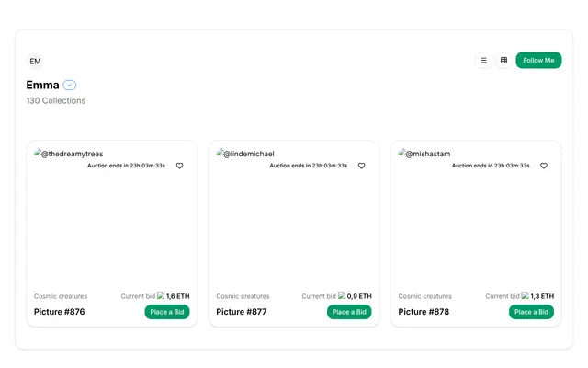Click the ETH icon beside 1,6 ETH
Screen dimensions: 588x368
pyautogui.click(x=161, y=295)
